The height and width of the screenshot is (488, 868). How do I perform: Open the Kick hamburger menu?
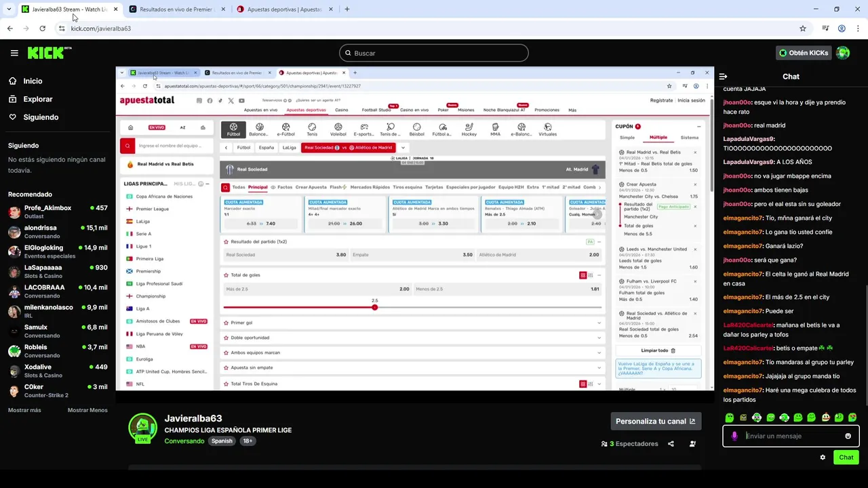coord(14,53)
